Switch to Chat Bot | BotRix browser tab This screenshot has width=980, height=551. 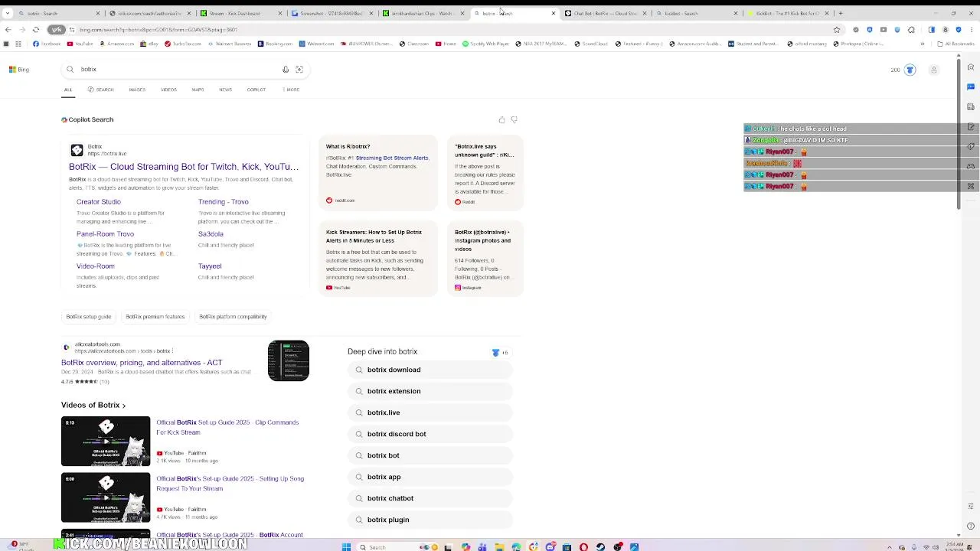[x=606, y=13]
